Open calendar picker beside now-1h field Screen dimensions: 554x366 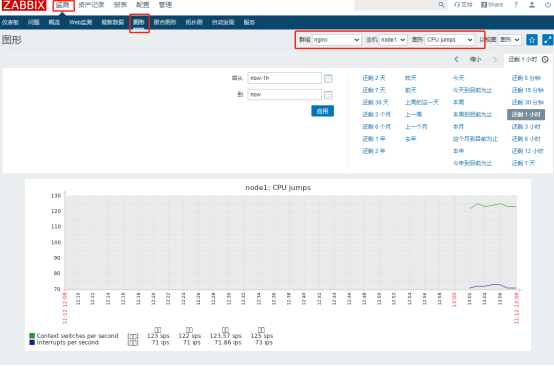point(328,78)
